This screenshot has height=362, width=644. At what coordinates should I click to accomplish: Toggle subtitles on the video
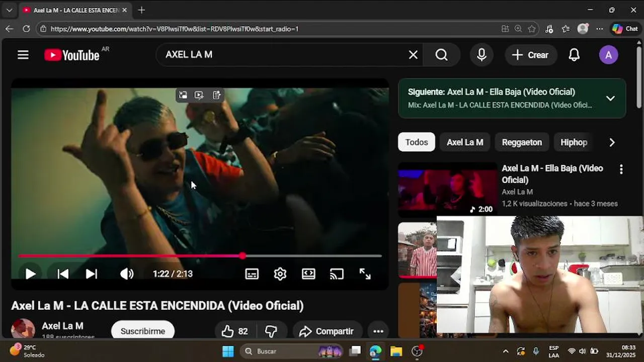[252, 274]
